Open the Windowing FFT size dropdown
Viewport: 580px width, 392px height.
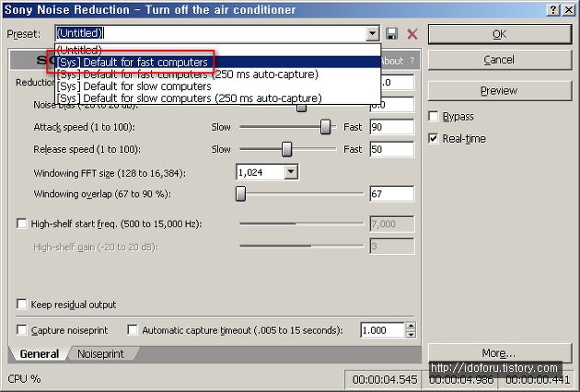coord(291,172)
